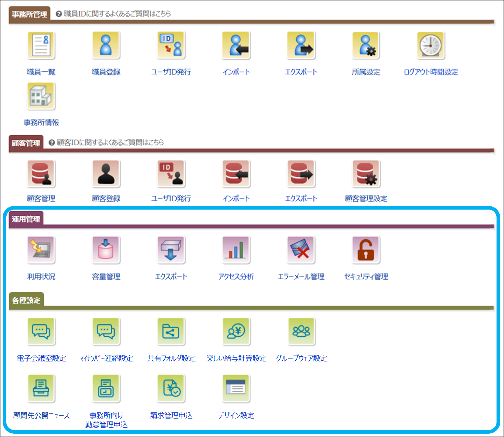Click the 所属設定 text label

pyautogui.click(x=366, y=72)
